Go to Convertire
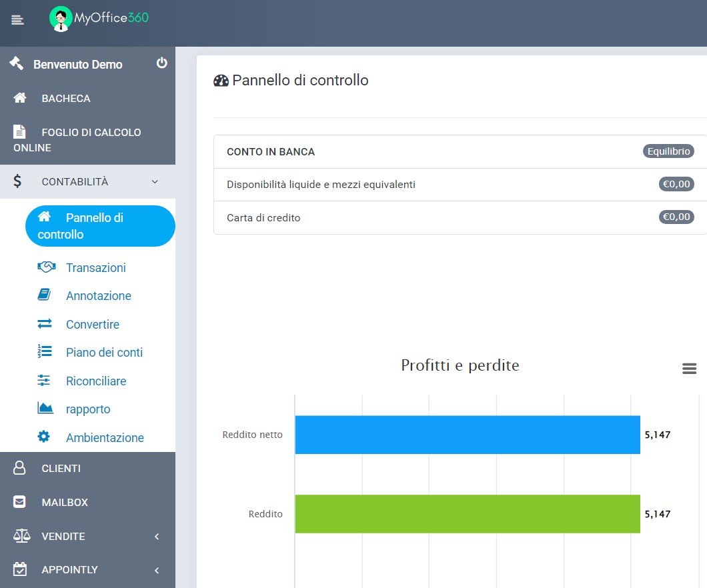Viewport: 707px width, 588px height. coord(93,325)
